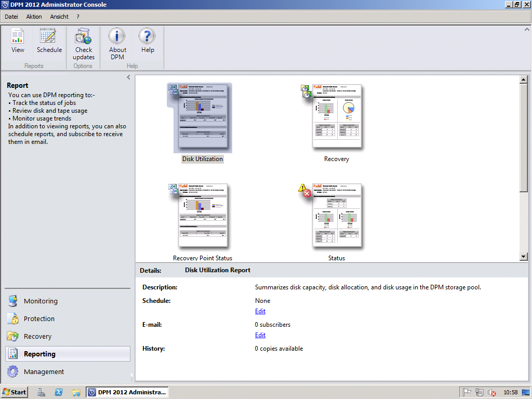Edit the report schedule link
The width and height of the screenshot is (532, 399).
[x=260, y=311]
